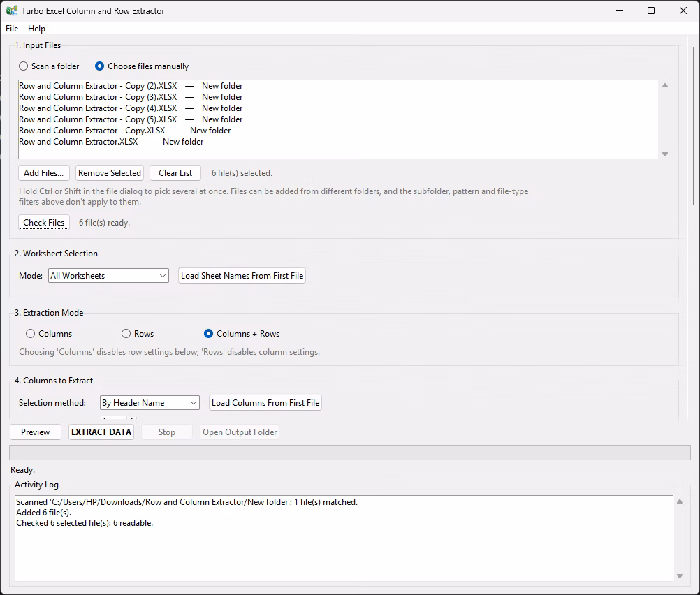Click the Activity Log scroll down arrow

pos(680,576)
